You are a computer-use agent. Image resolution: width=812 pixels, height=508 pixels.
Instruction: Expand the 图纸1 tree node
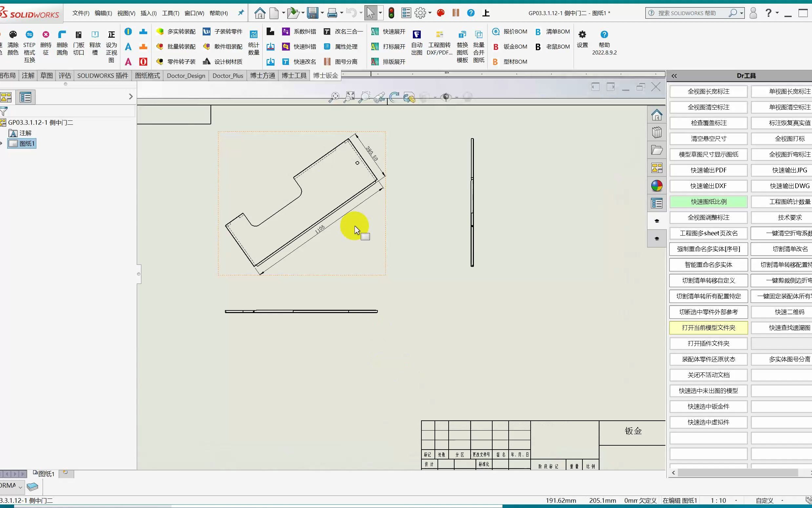(2, 143)
